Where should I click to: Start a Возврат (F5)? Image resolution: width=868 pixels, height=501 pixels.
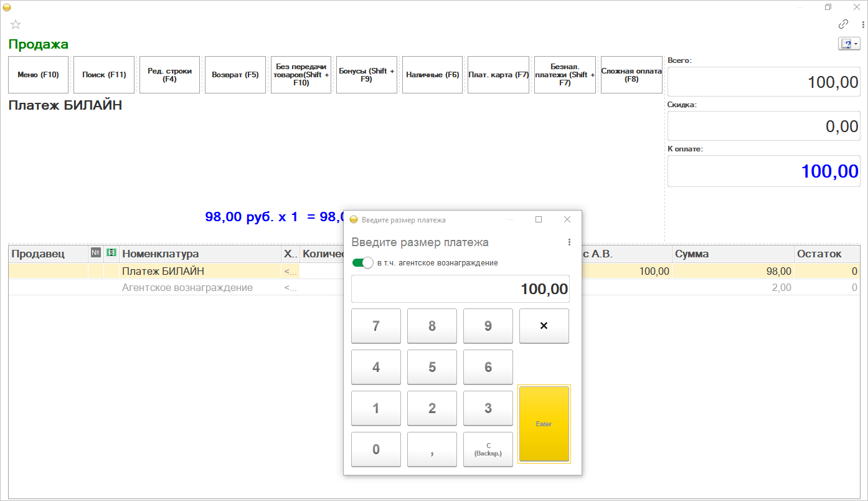[x=235, y=75]
